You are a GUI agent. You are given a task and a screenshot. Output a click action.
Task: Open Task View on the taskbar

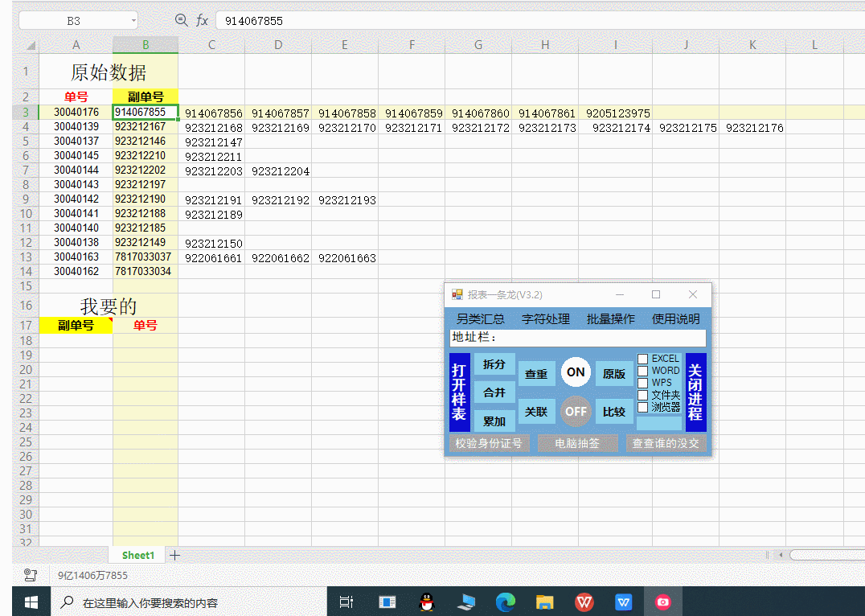[346, 602]
